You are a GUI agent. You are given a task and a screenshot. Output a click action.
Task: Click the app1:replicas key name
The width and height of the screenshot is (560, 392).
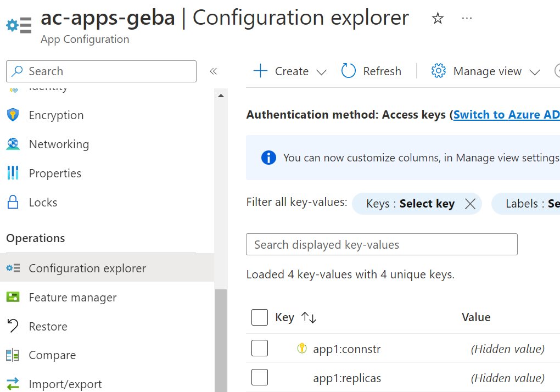pos(347,378)
